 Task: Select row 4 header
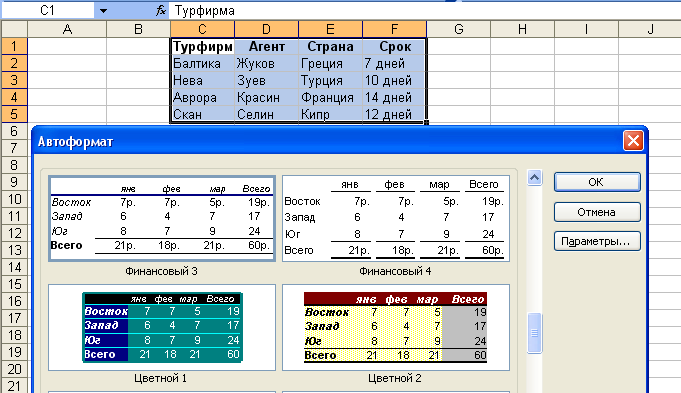point(14,97)
